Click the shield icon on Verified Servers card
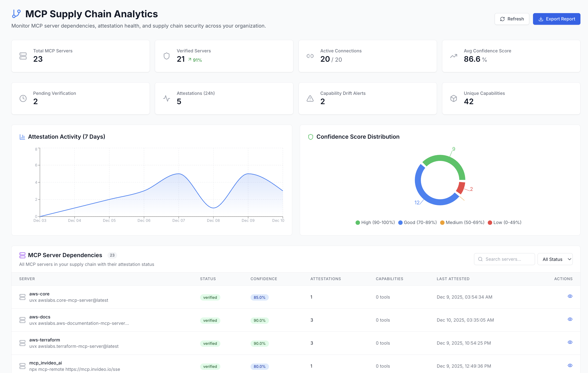 coord(167,56)
